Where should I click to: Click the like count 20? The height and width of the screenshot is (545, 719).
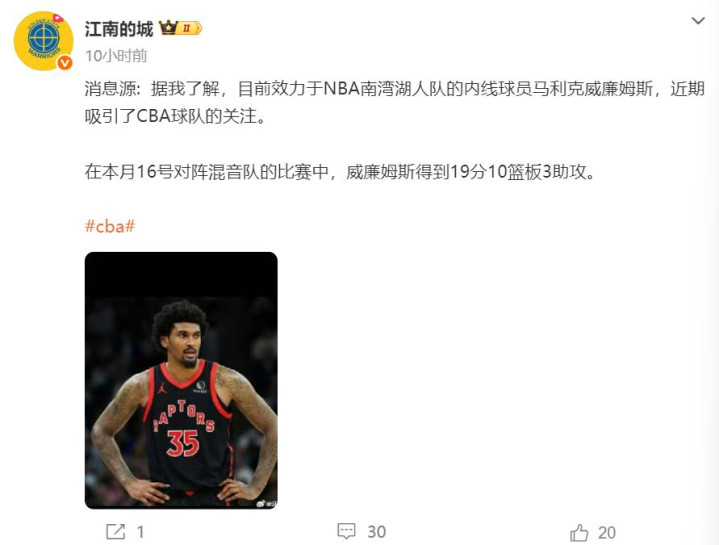coord(607,533)
